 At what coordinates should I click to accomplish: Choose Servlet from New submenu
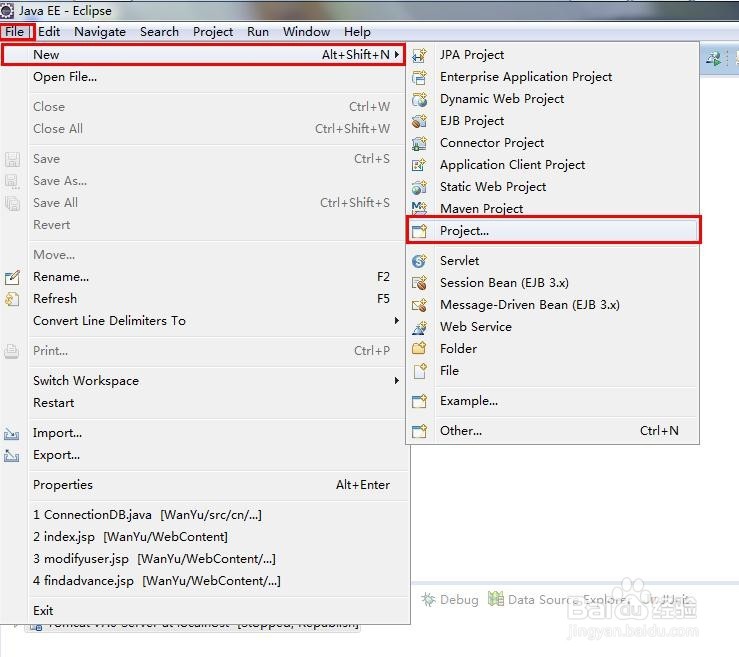click(552, 261)
